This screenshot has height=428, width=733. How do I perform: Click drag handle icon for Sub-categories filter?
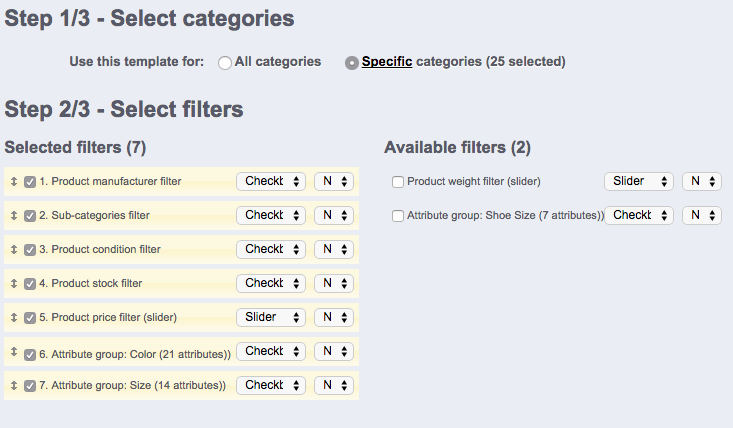click(14, 216)
